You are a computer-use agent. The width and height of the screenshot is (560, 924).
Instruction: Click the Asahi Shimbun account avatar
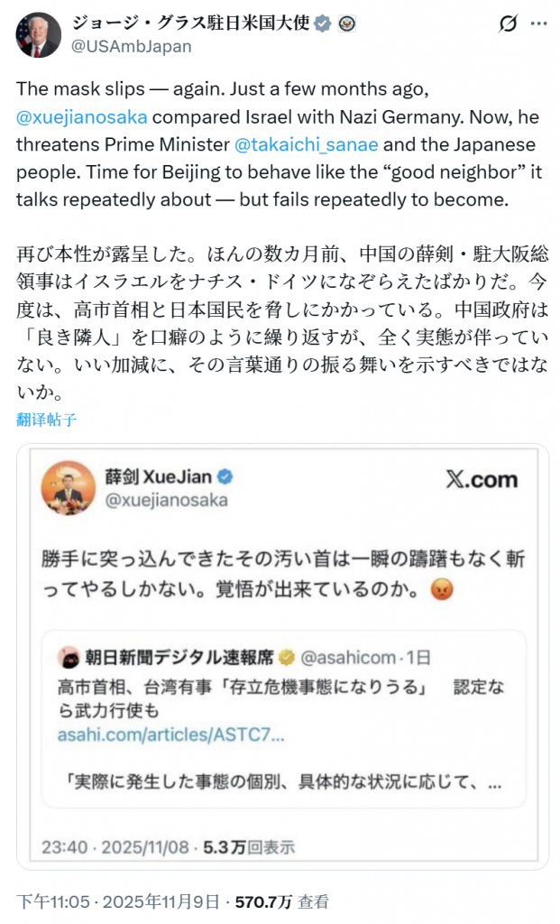(67, 658)
